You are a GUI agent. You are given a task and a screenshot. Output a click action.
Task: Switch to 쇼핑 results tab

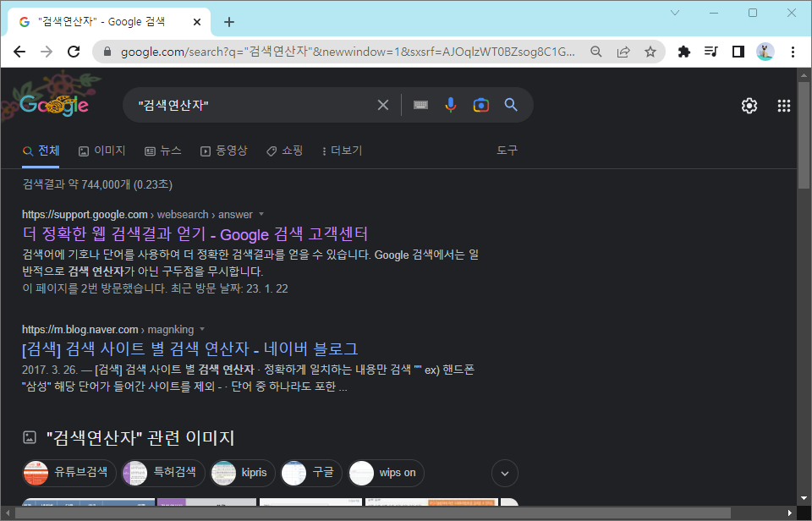tap(285, 151)
